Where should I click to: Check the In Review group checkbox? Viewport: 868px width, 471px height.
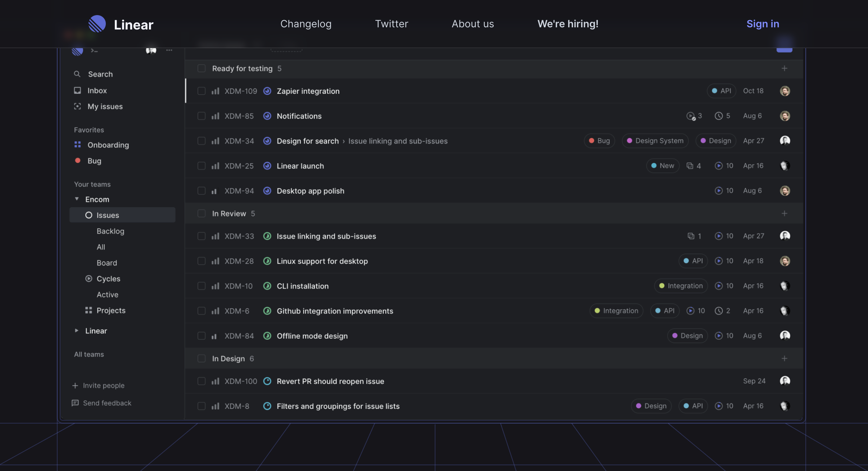click(202, 214)
